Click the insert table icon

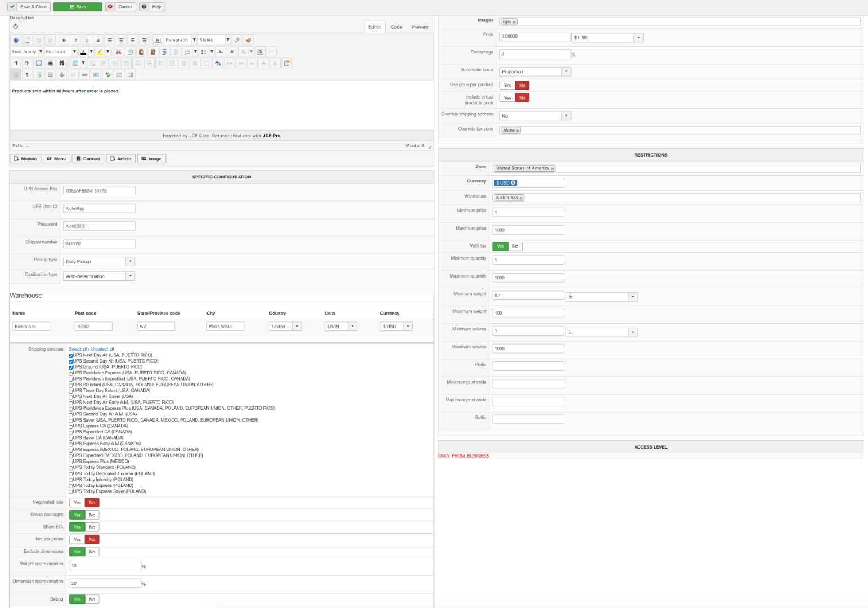coord(75,63)
